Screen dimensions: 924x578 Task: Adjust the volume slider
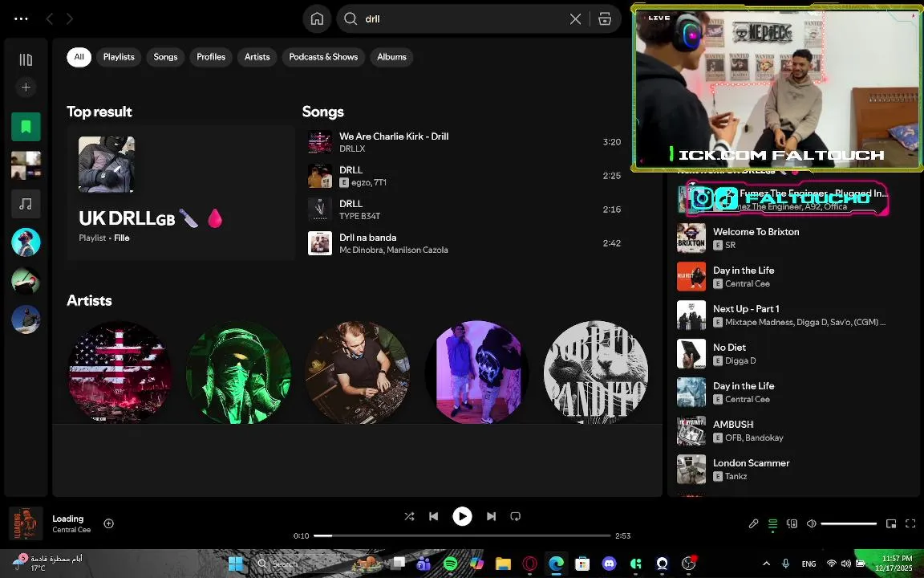coord(849,523)
